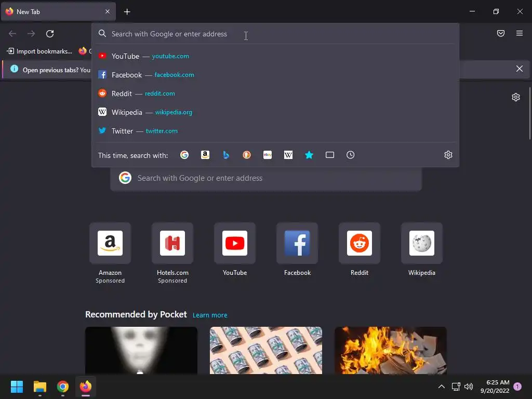Click Import bookmarks button in bookmarks bar

(x=39, y=51)
